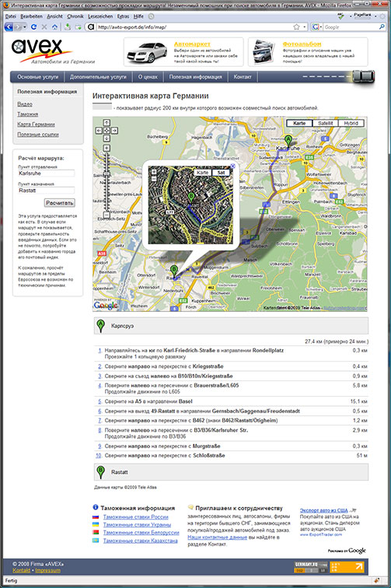This screenshot has width=391, height=588.
Task: Open the Bearbeiten menu
Action: click(x=32, y=16)
